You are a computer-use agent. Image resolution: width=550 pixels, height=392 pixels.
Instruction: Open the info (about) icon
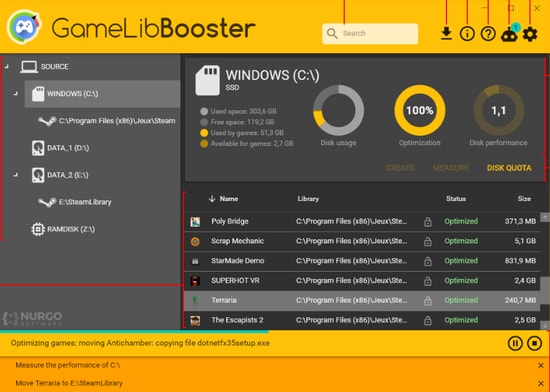pos(467,34)
